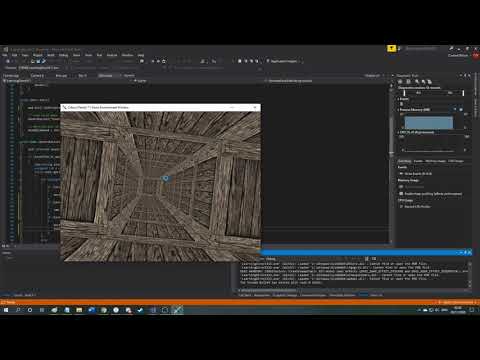Open File Explorer folder icon on taskbar

[x=79, y=310]
